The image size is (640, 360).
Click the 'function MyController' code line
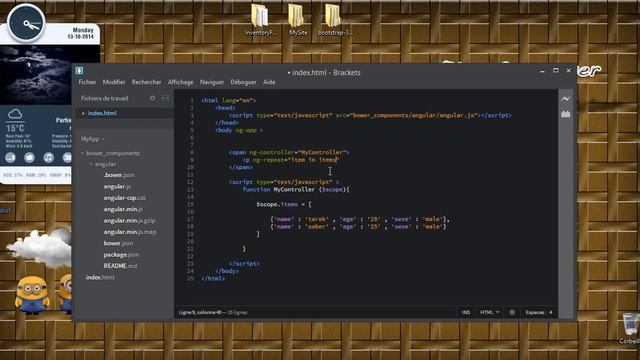pos(296,189)
